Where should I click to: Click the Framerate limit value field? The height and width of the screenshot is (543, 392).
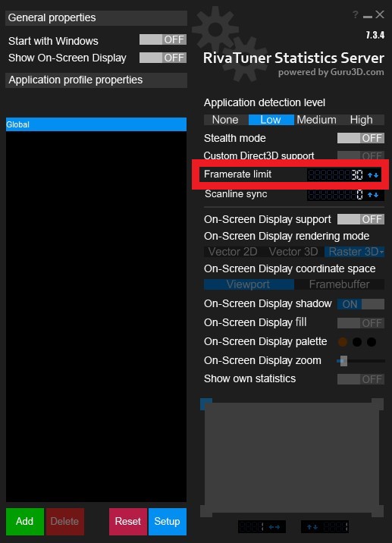[x=336, y=175]
